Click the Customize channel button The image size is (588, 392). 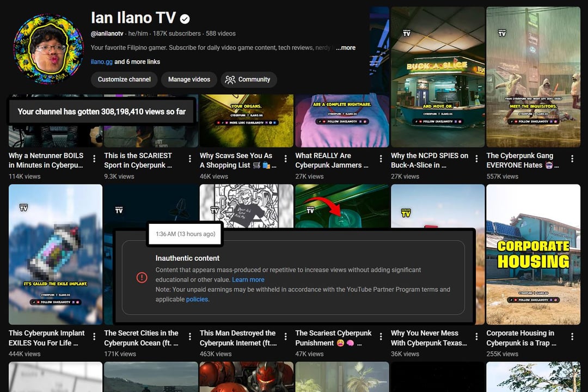coord(124,79)
